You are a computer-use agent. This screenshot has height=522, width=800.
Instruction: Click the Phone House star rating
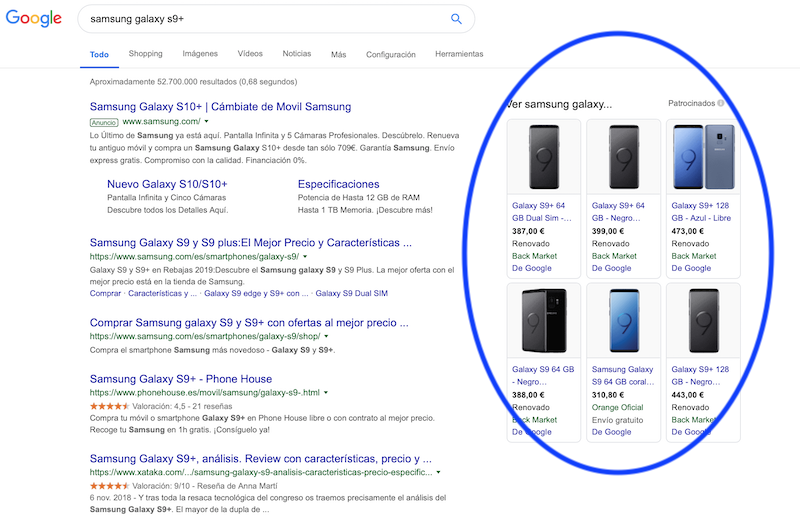tap(109, 406)
